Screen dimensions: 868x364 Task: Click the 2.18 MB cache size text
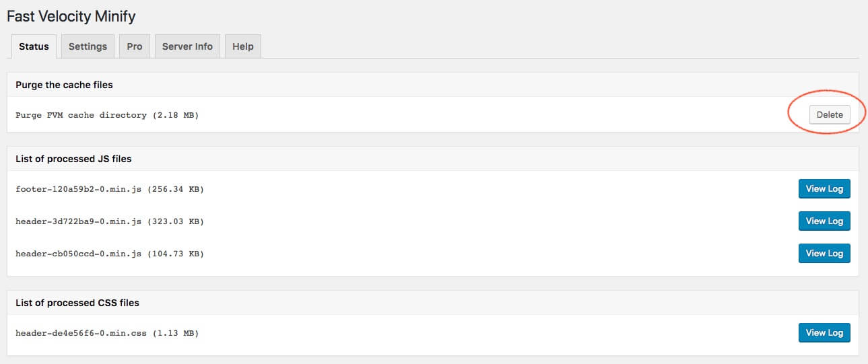(175, 116)
